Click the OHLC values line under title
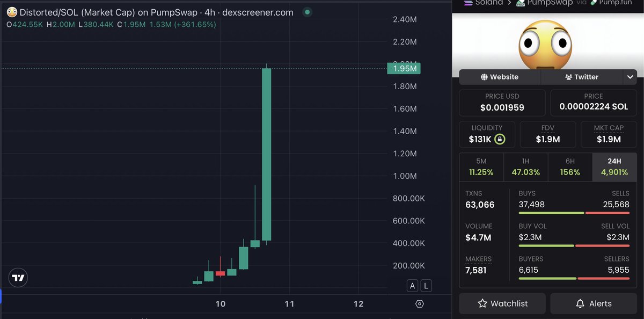The width and height of the screenshot is (644, 319). pos(111,24)
